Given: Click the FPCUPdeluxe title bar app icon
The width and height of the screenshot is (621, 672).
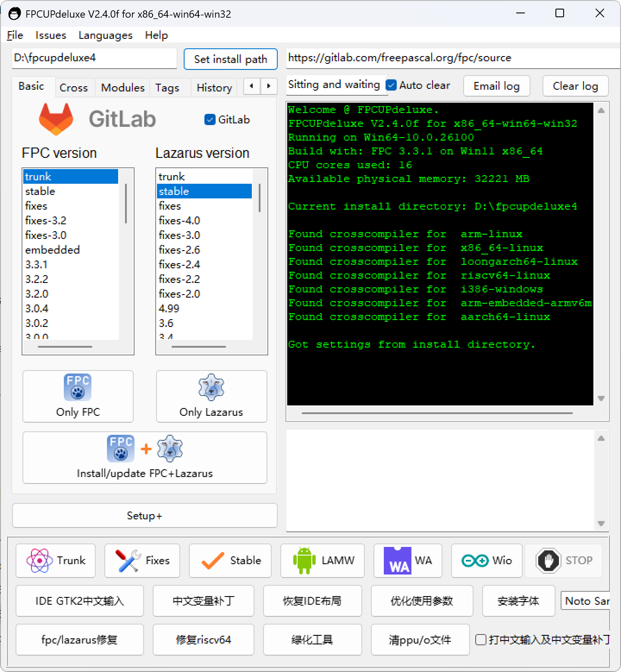Looking at the screenshot, I should click(14, 14).
